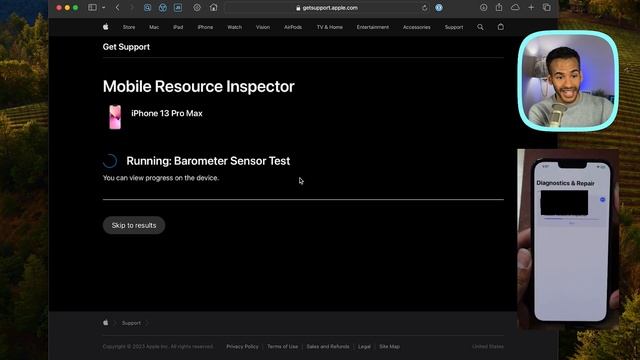Image resolution: width=640 pixels, height=360 pixels.
Task: Open the Accessories menu item
Action: (417, 27)
